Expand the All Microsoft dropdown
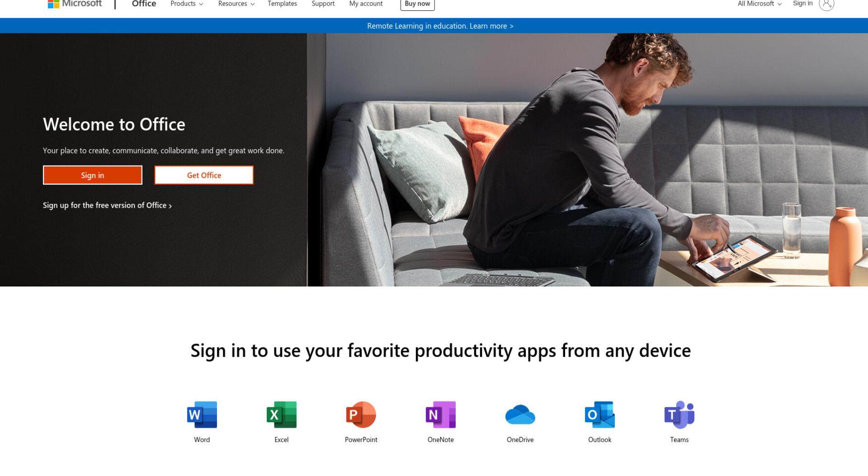The width and height of the screenshot is (868, 476). tap(759, 4)
